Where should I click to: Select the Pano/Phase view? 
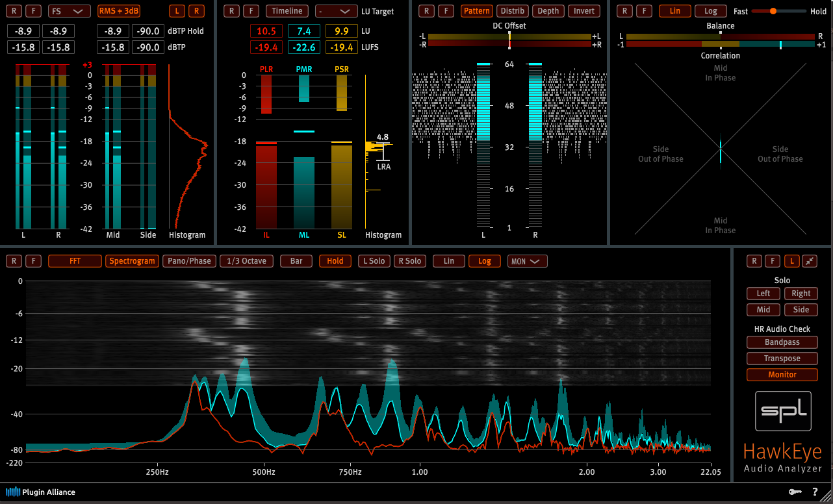(x=190, y=261)
